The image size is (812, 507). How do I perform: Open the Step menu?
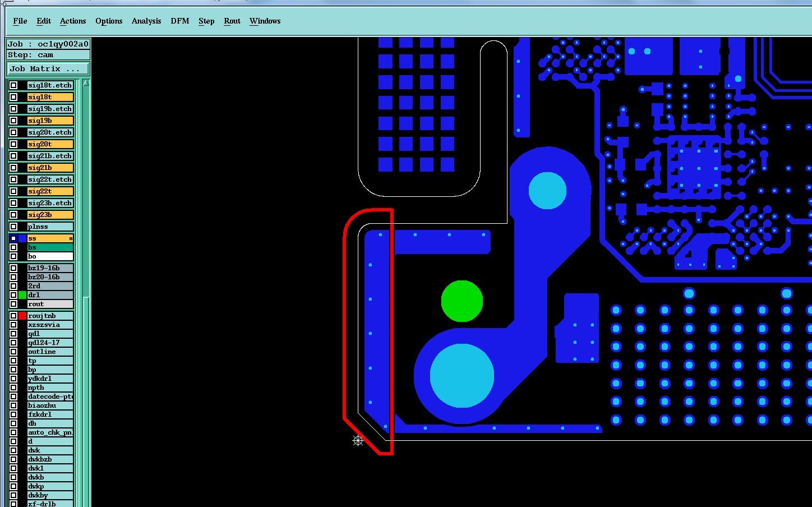pos(206,21)
